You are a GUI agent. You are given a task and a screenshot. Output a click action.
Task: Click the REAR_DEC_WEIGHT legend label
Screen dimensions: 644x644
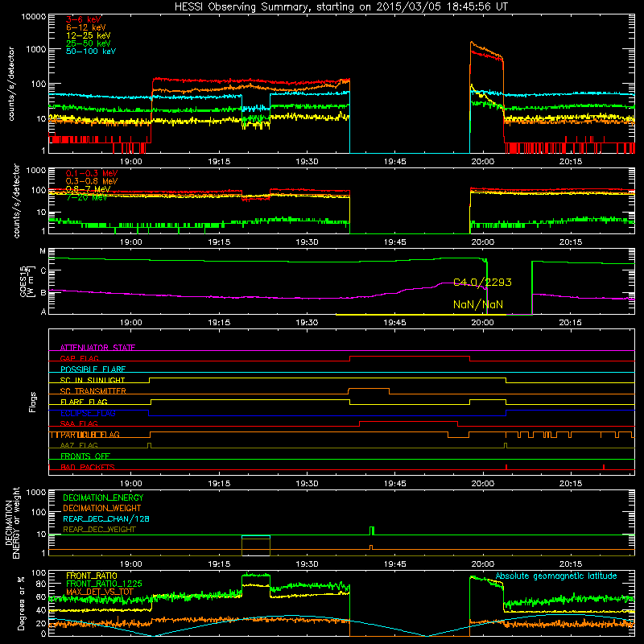99,530
